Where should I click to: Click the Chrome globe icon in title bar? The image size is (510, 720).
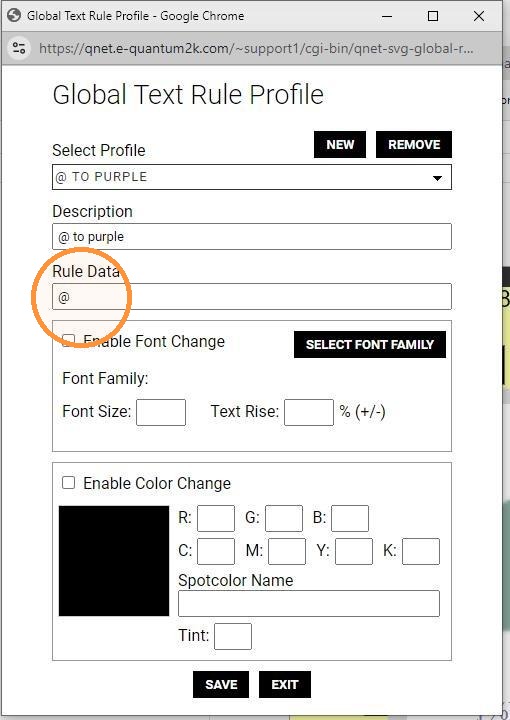(14, 15)
